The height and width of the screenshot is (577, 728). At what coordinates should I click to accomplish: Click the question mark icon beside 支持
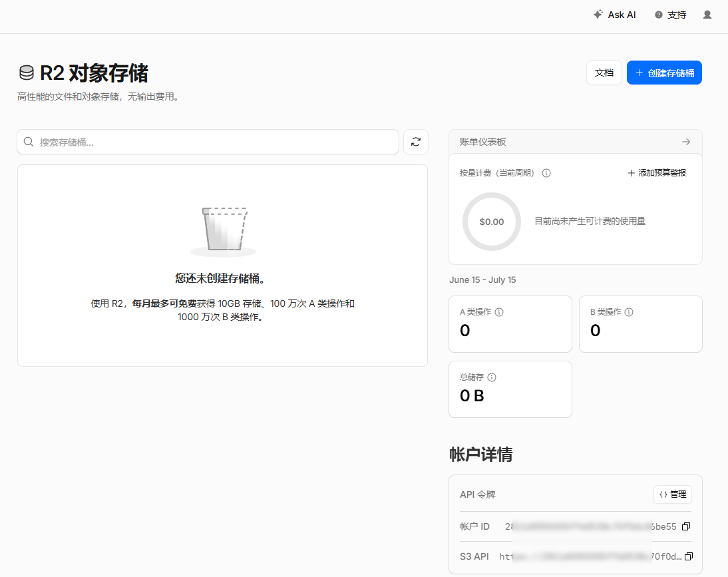[x=658, y=15]
